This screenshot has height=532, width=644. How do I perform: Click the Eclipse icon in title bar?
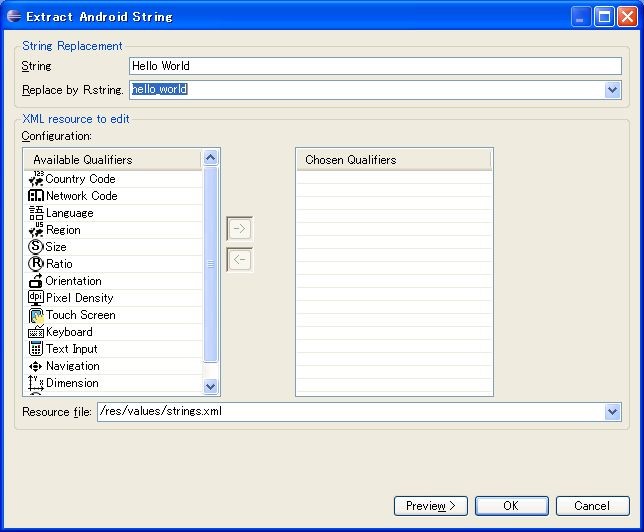tap(14, 16)
